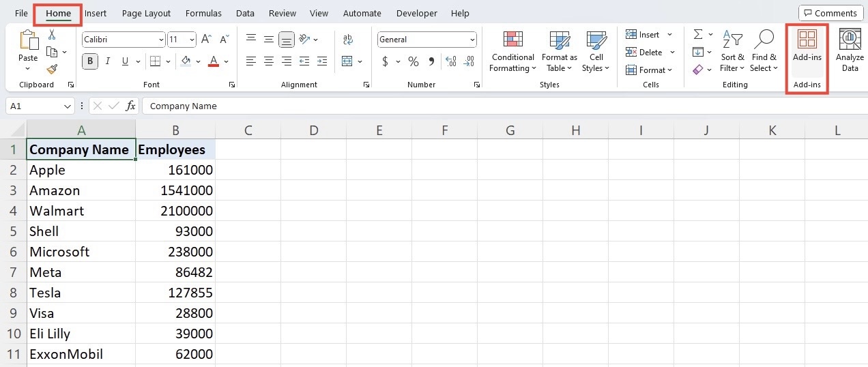
Task: Open the Add-ins button
Action: [807, 50]
